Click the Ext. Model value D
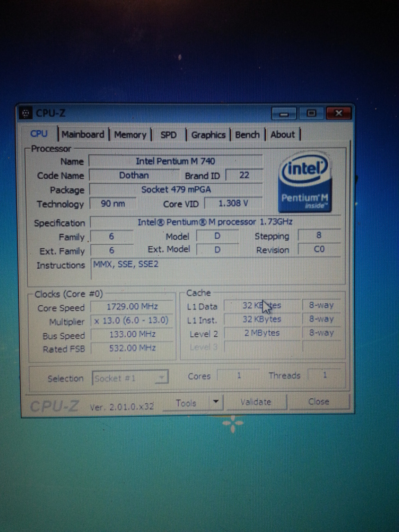The width and height of the screenshot is (399, 532). tap(217, 249)
